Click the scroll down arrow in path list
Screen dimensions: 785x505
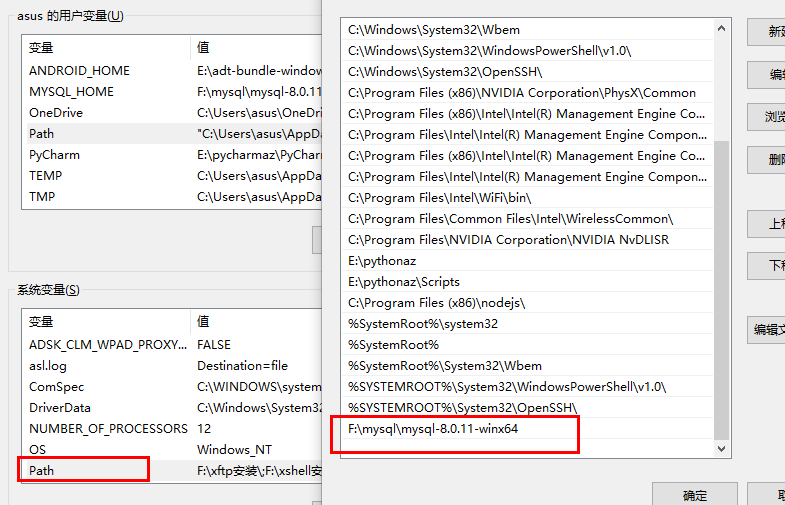click(721, 449)
